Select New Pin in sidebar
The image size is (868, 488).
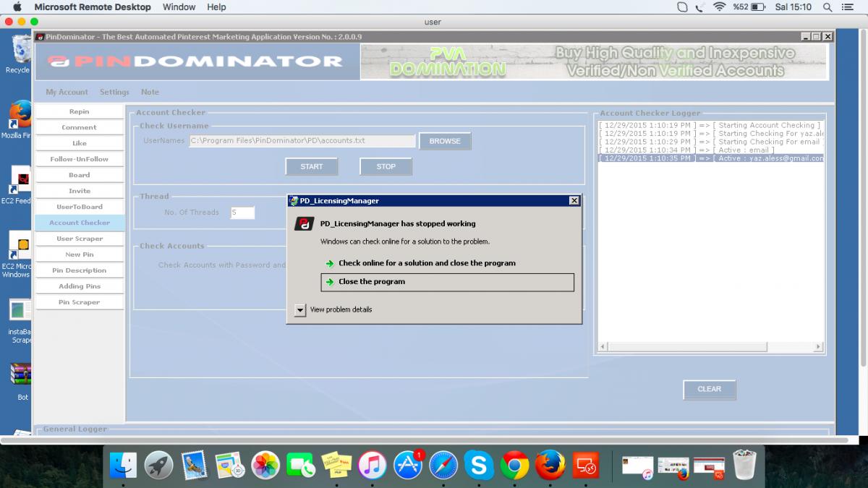click(x=80, y=254)
